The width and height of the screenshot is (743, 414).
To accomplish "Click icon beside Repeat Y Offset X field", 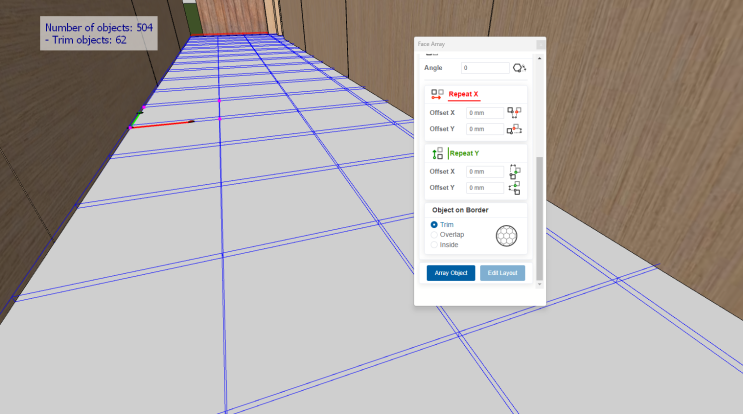I will [x=514, y=172].
